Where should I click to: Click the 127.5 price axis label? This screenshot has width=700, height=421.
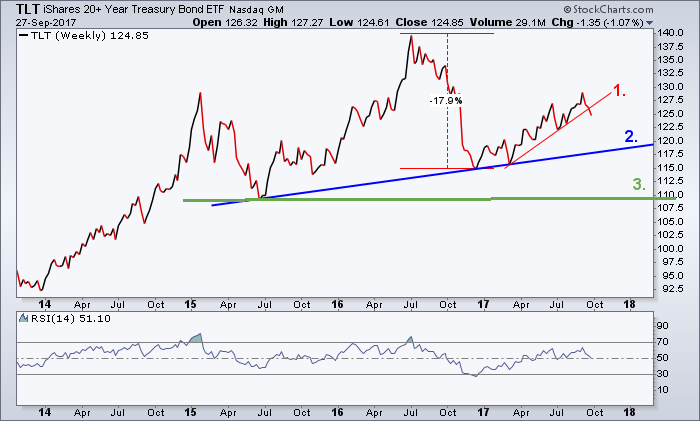pyautogui.click(x=670, y=100)
